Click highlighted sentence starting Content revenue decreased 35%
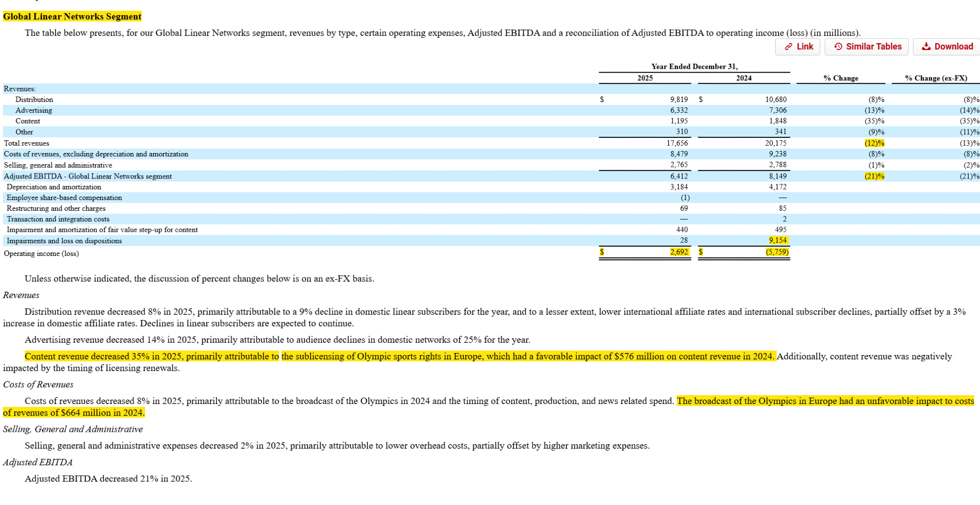 click(x=152, y=356)
